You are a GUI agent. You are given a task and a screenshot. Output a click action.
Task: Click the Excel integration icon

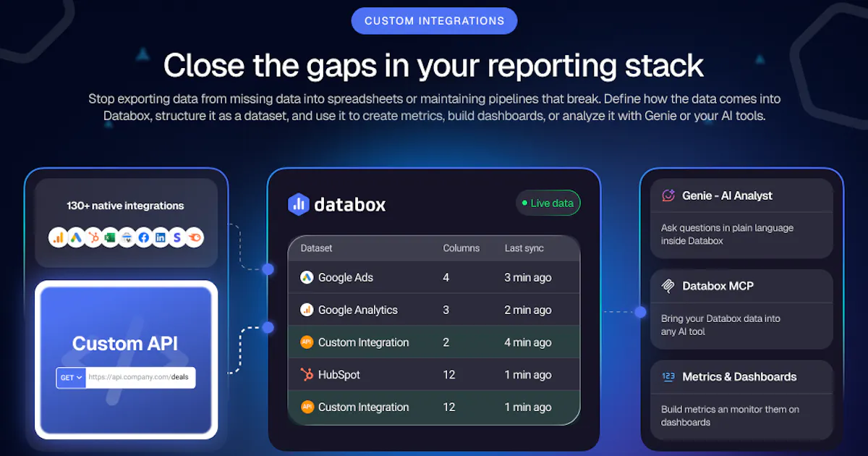[110, 237]
